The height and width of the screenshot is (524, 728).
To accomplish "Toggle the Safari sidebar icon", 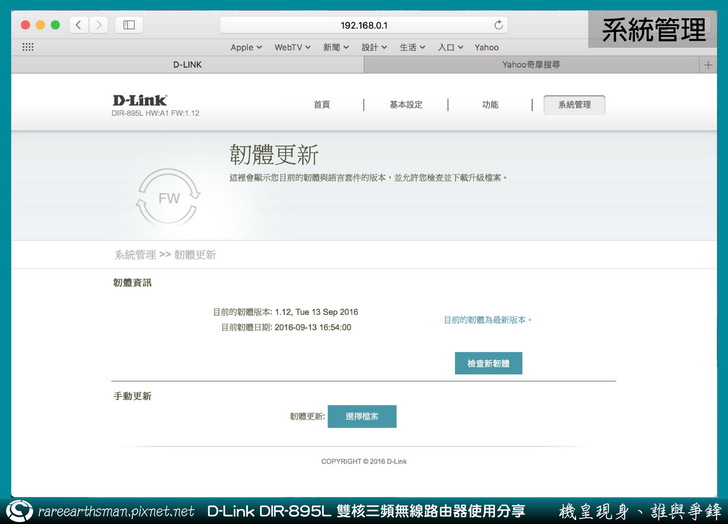I will click(129, 25).
